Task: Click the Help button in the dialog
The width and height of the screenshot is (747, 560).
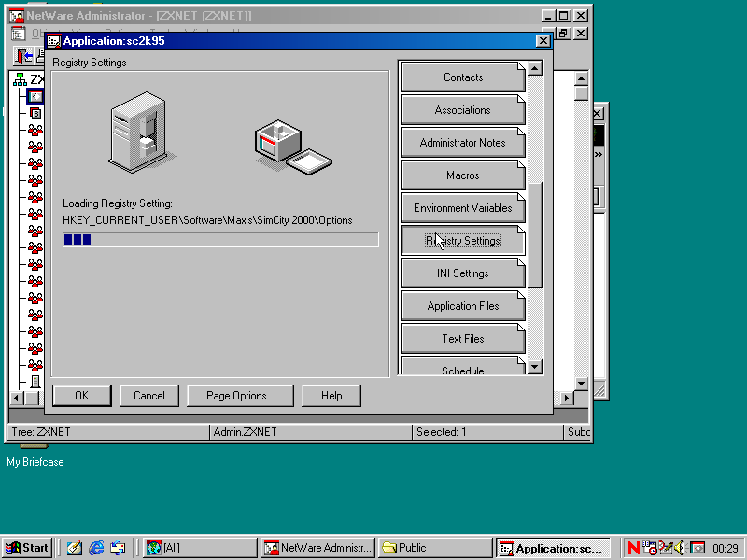Action: 331,396
